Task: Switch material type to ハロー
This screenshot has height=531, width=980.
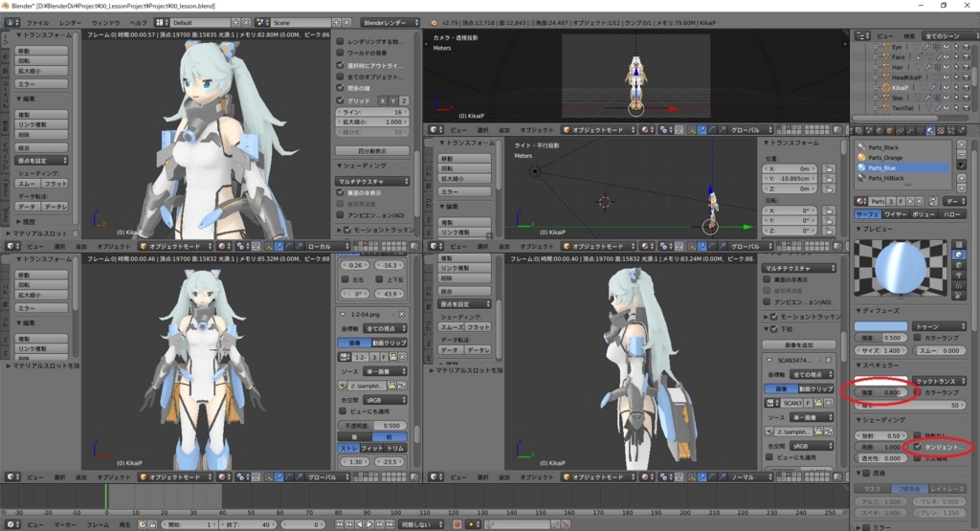Action: coord(951,214)
